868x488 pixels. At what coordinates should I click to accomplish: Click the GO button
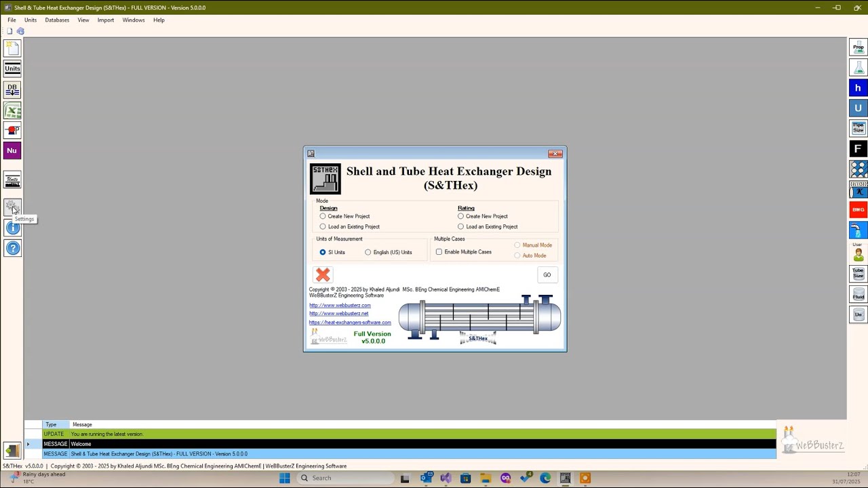[547, 274]
